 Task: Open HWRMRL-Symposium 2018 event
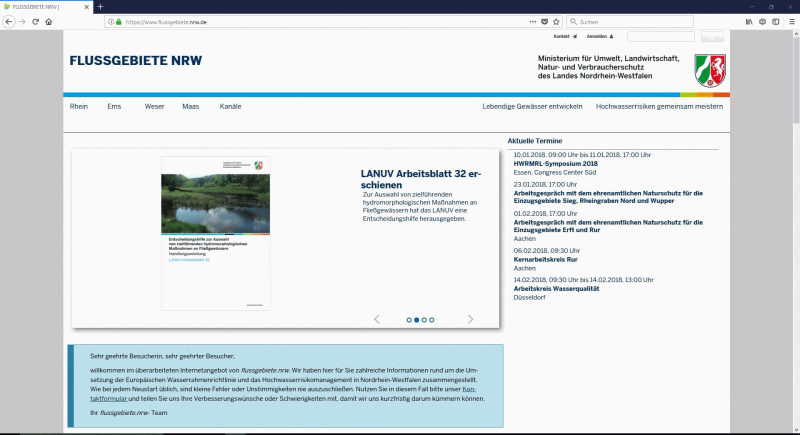(555, 164)
